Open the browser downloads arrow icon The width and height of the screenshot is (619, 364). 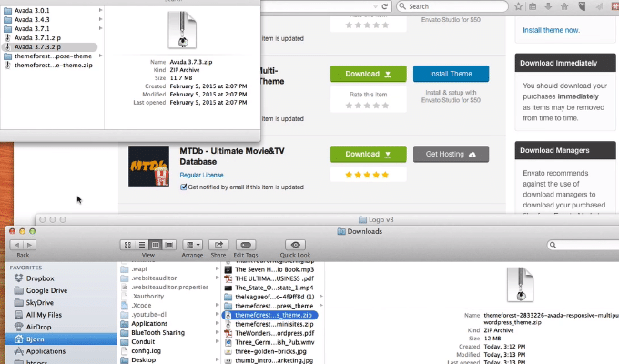[548, 6]
